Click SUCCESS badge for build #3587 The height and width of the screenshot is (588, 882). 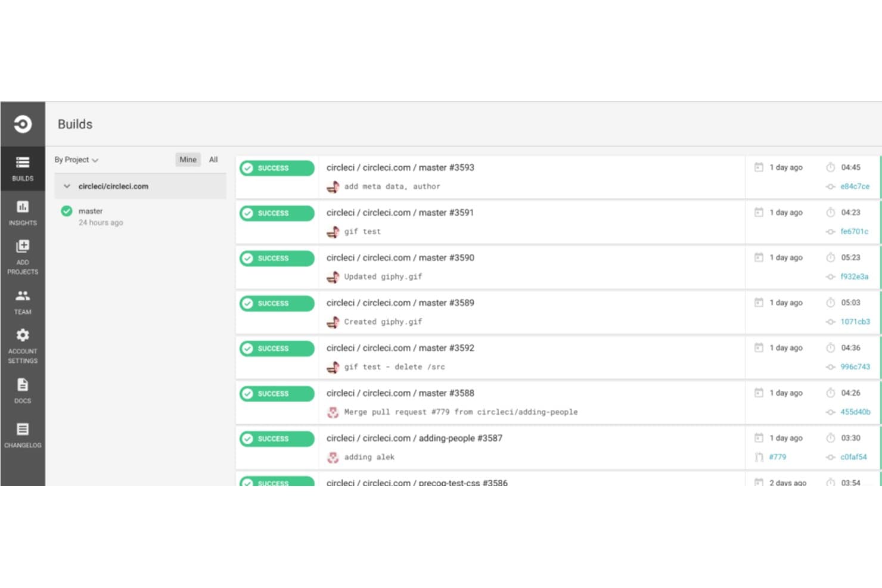[x=277, y=439]
